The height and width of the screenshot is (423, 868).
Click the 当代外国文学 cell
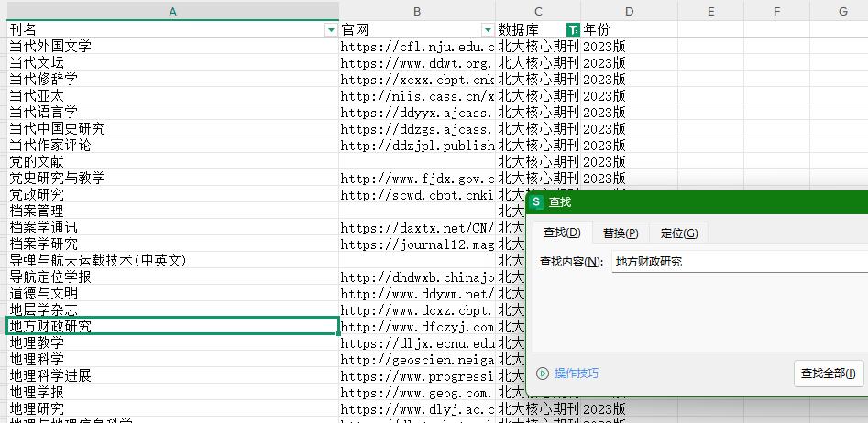click(x=172, y=46)
